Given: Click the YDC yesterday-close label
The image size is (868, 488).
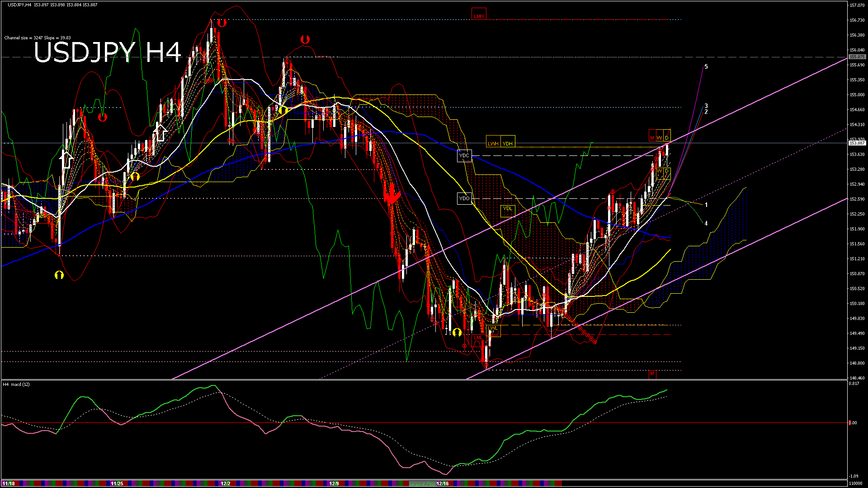Looking at the screenshot, I should pos(464,155).
